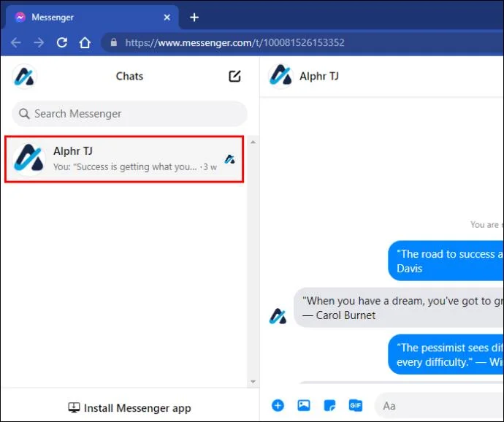Image resolution: width=504 pixels, height=422 pixels.
Task: Click the small seen avatar on Alphr TJ row
Action: (230, 159)
